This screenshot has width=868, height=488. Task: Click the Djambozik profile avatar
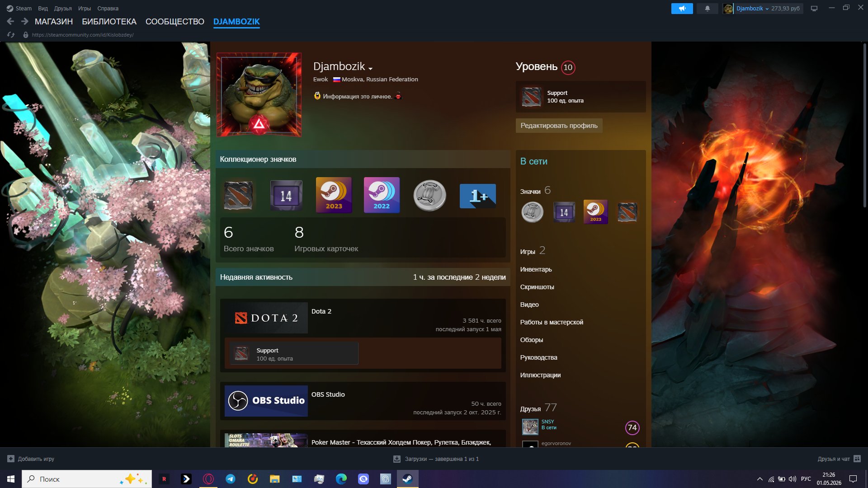pyautogui.click(x=259, y=94)
